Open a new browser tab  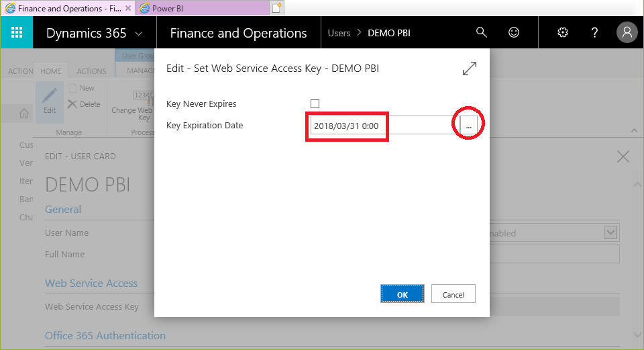[x=277, y=8]
